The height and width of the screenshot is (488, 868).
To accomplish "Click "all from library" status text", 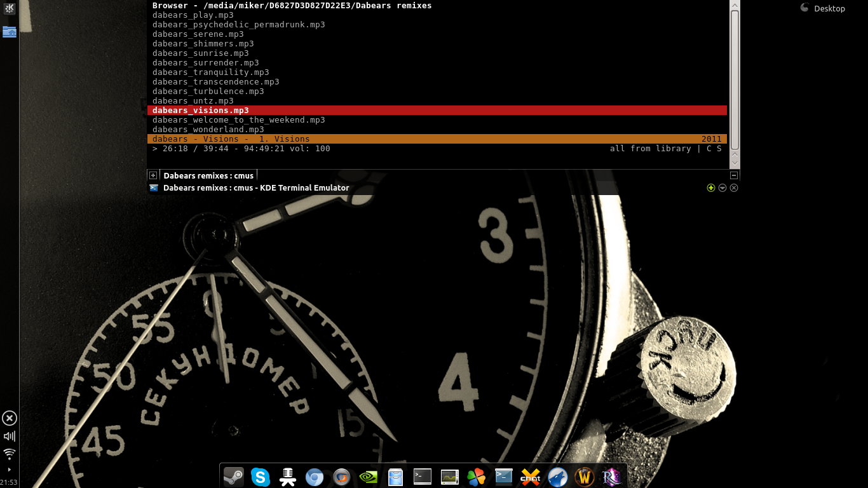I will click(x=651, y=149).
